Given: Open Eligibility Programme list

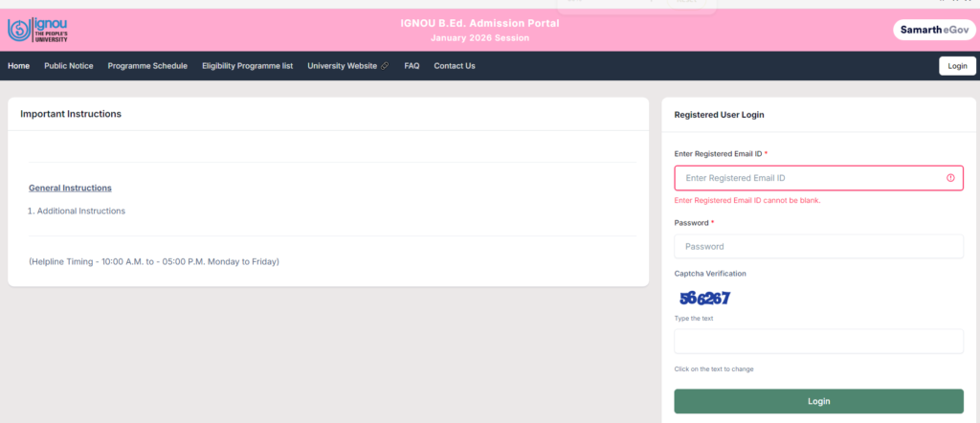Looking at the screenshot, I should pos(248,66).
